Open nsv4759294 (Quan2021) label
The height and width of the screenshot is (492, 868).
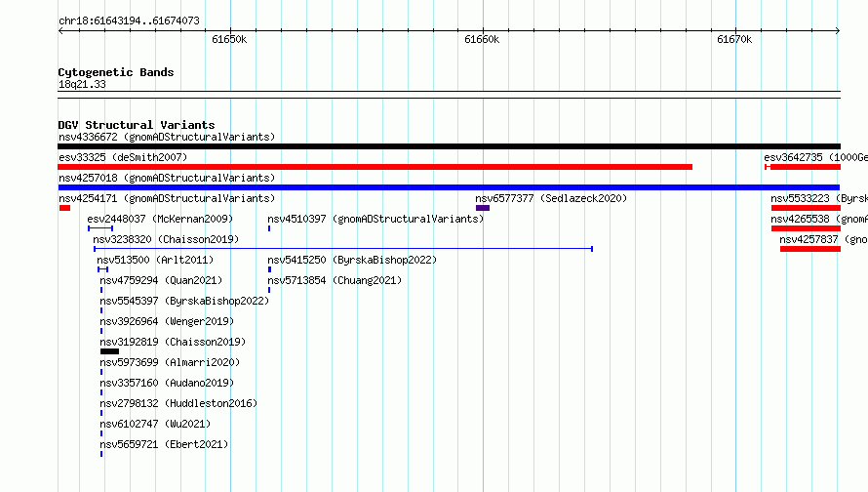[161, 280]
